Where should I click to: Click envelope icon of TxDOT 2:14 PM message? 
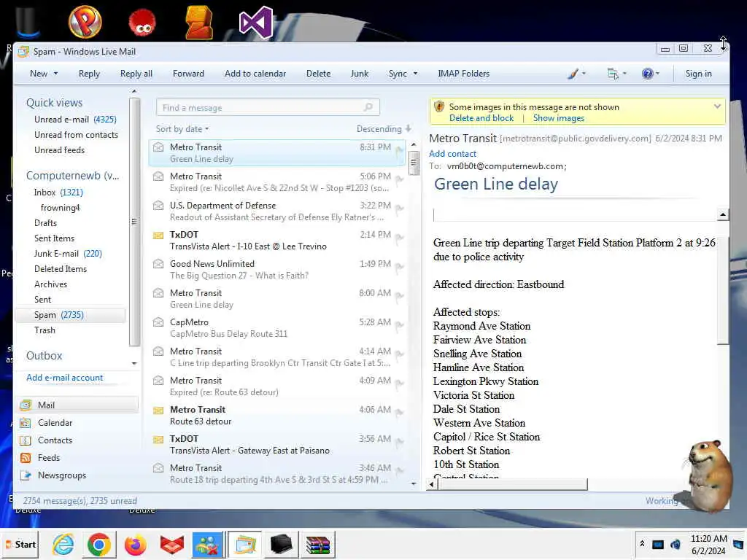click(x=158, y=236)
